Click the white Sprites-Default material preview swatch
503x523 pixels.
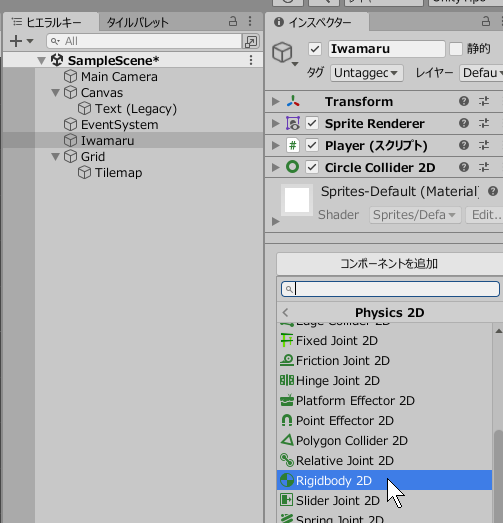point(297,200)
